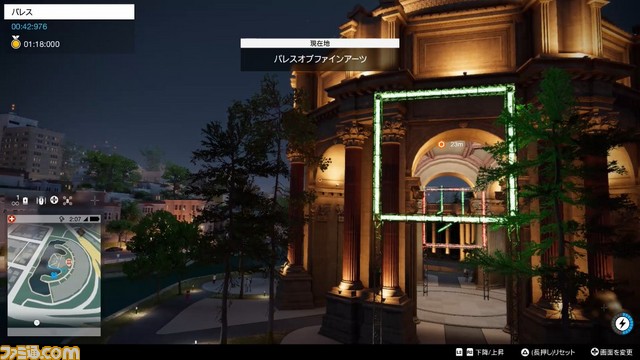Image resolution: width=640 pixels, height=360 pixels.
Task: Select the quadcopter drone icon above the minimap
Action: [x=68, y=200]
